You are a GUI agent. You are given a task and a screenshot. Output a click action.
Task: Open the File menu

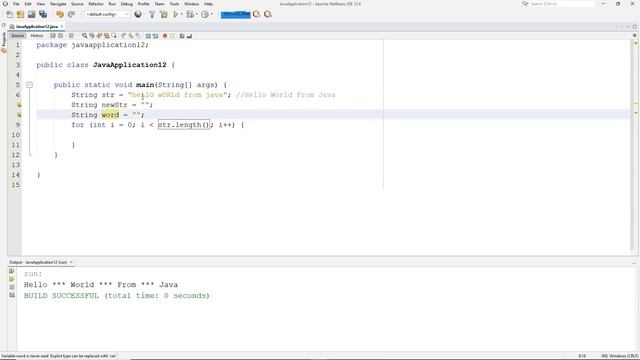pos(16,4)
